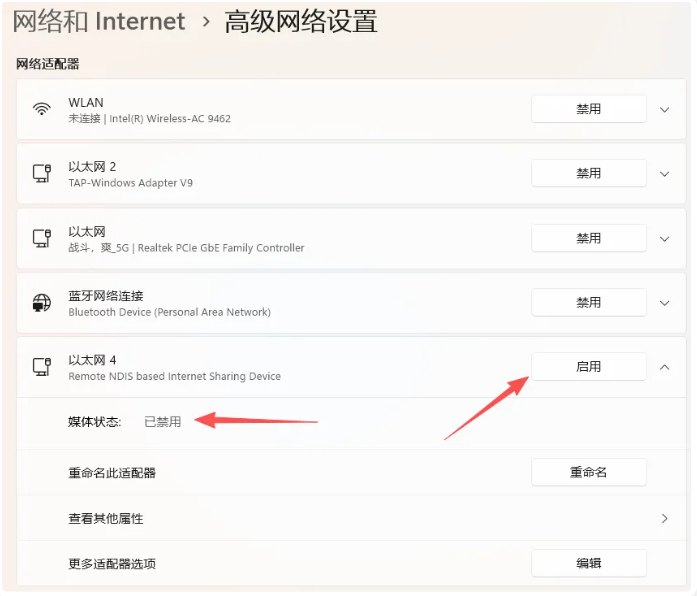Expand the 蓝牙网络连接 details chevron

click(665, 303)
